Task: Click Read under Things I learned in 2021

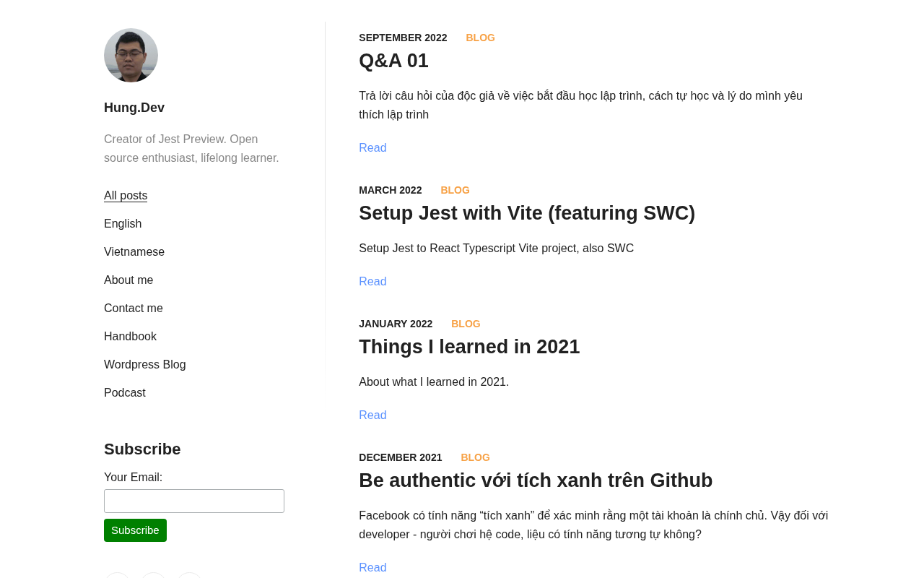Action: point(372,415)
